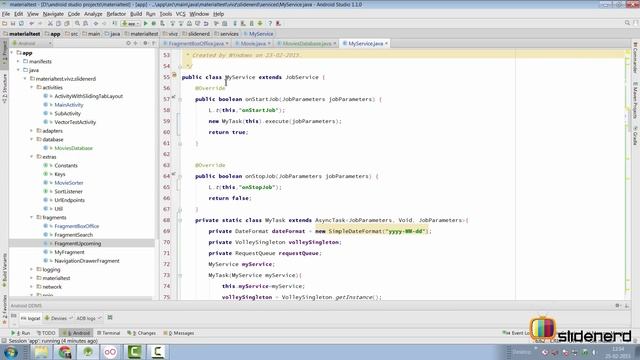Select MainActivity in the project tree

[x=69, y=105]
